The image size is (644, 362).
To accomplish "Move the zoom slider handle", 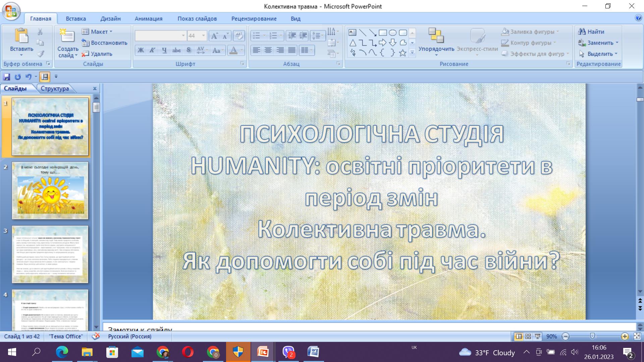I will tap(593, 336).
